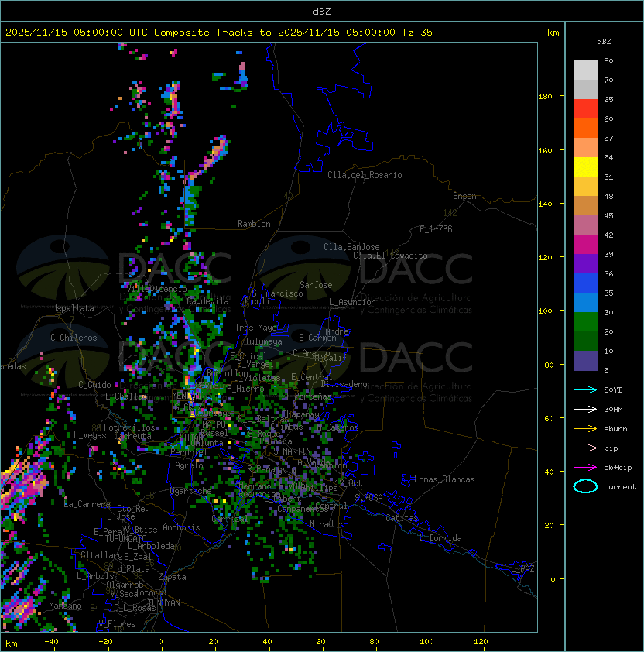Click the 'eburn' legend label
Screen dimensions: 644x652
point(615,429)
